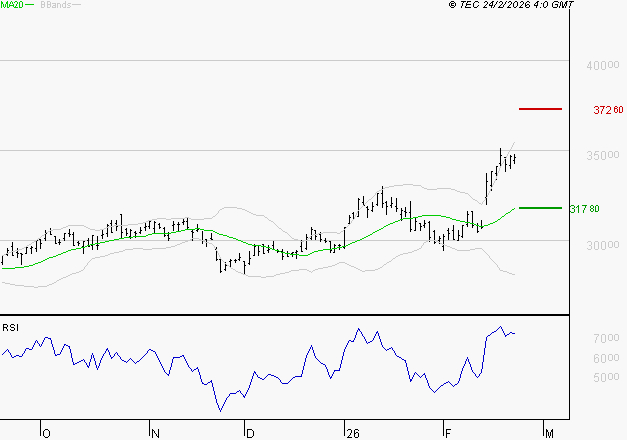Click the RSI 50.00 axis label

pos(606,377)
